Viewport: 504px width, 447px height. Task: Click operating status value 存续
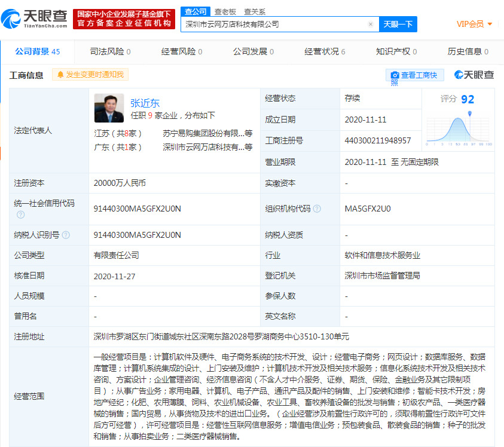[352, 99]
